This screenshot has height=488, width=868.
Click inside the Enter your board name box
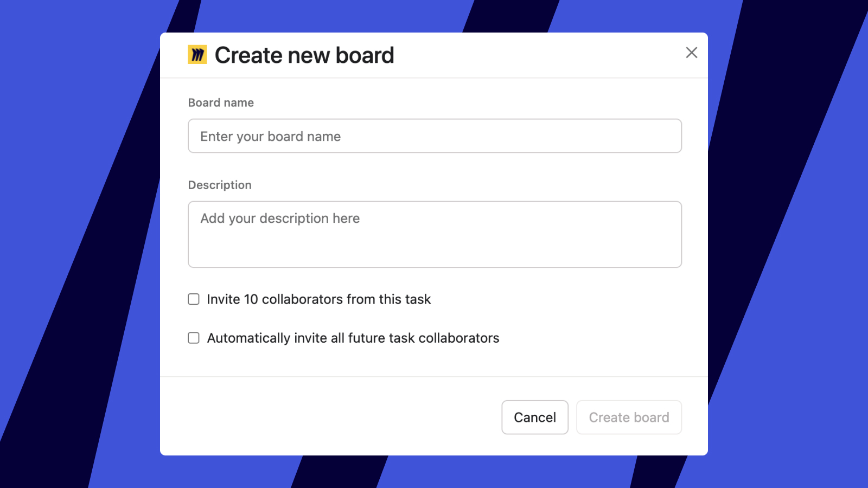pos(434,136)
